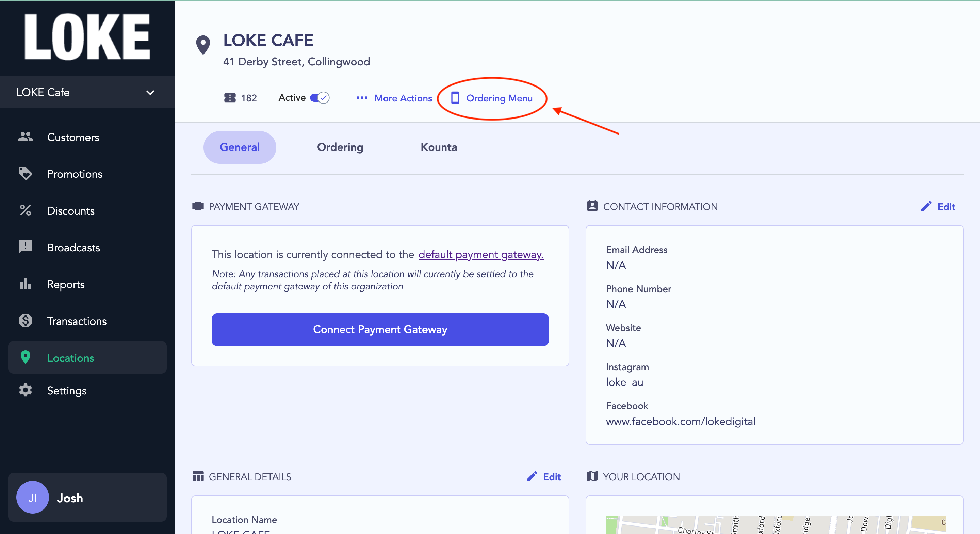980x534 pixels.
Task: Click the pencil icon for General Details edit
Action: point(532,476)
